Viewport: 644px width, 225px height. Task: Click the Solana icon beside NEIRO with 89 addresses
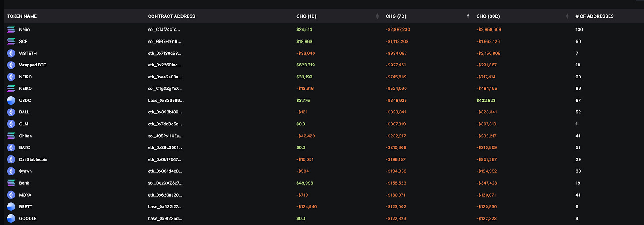click(11, 89)
